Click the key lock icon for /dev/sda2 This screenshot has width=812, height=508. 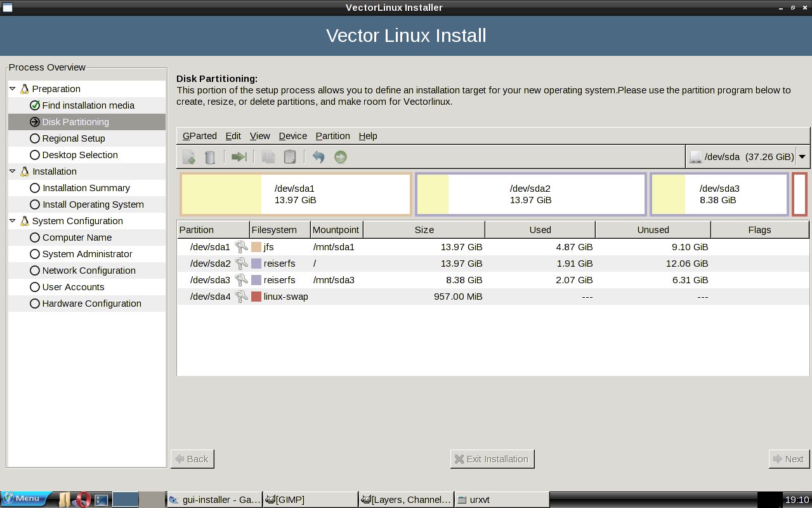241,264
